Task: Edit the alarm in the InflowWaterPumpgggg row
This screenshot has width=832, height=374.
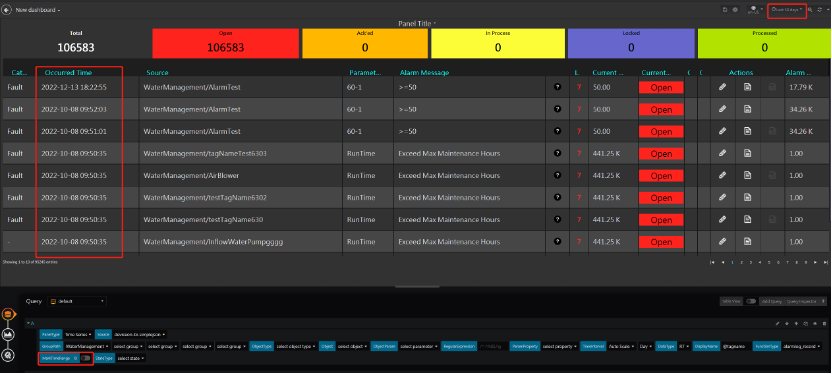Action: [x=722, y=241]
